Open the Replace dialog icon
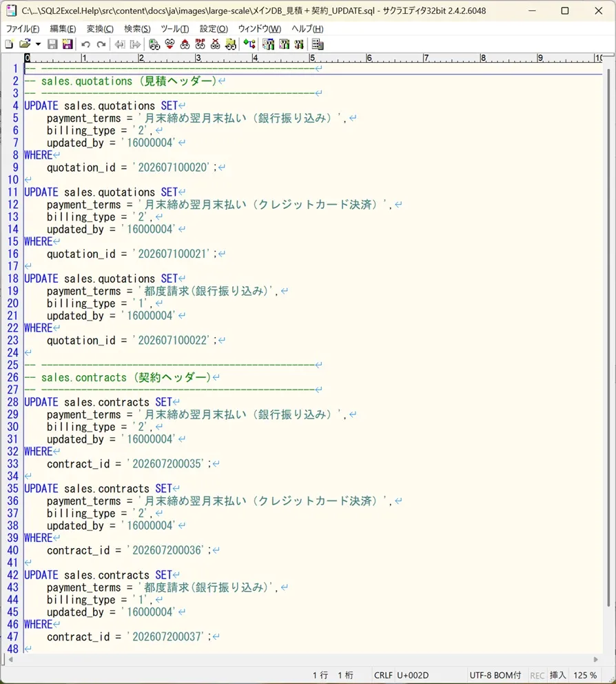Screen dimensions: 616x684 pos(200,44)
